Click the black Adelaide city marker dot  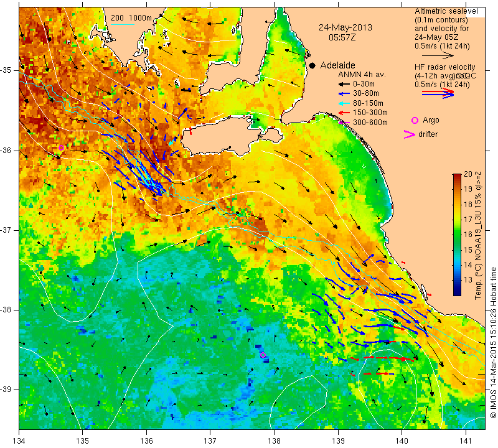(312, 65)
